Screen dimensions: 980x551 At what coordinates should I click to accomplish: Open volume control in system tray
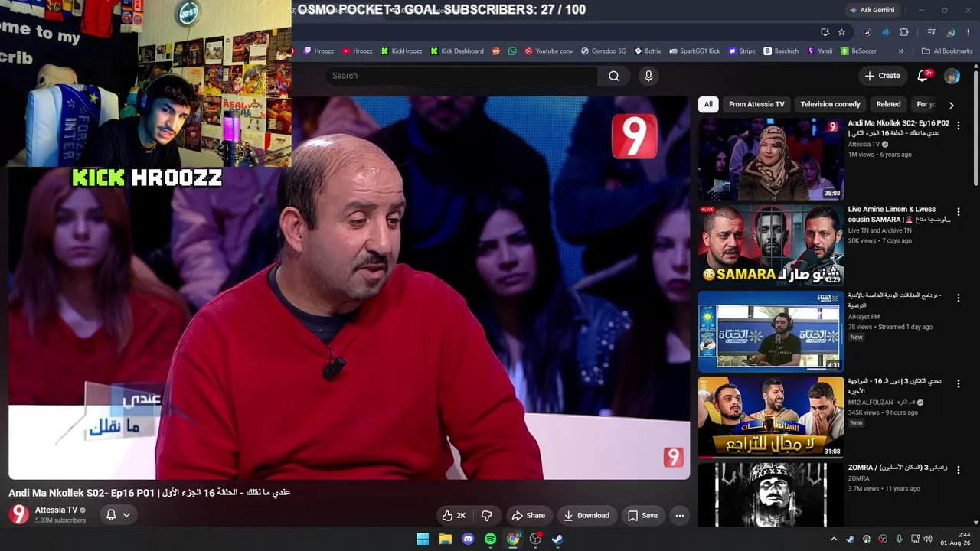tap(926, 540)
